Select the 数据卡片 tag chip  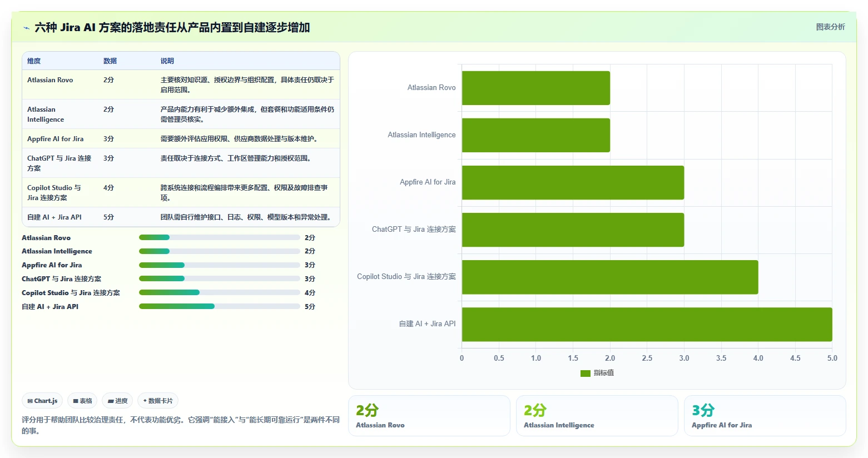(158, 401)
